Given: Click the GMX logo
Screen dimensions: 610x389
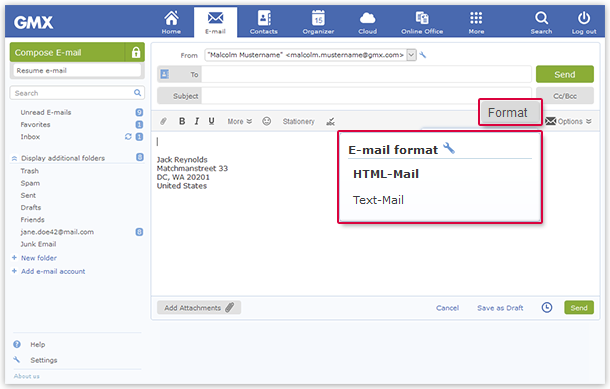Looking at the screenshot, I should pos(33,23).
